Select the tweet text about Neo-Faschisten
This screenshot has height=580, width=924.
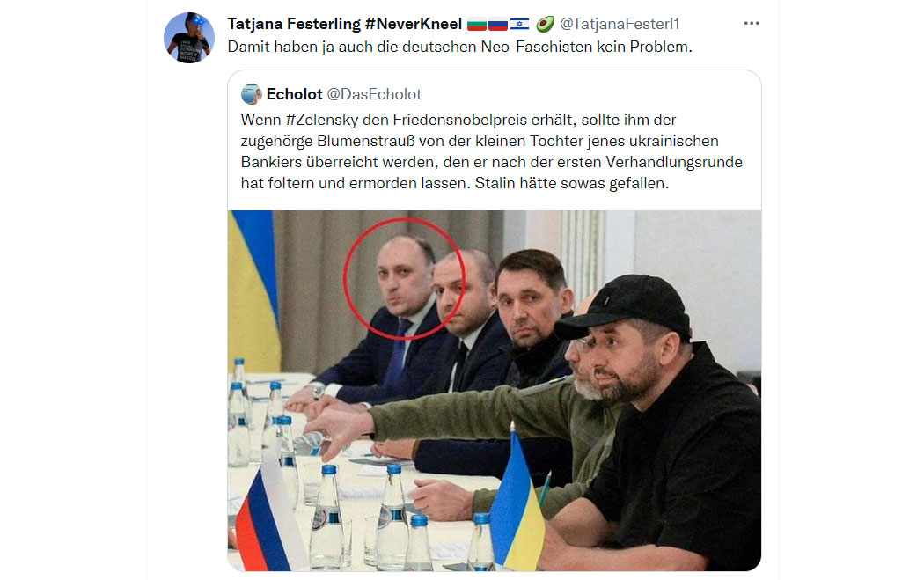(459, 47)
